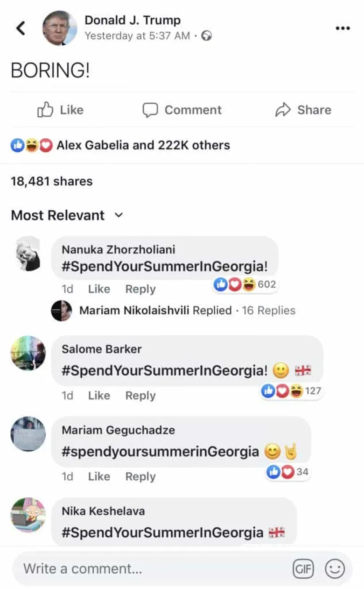Like Salome Barker's comment
The image size is (364, 589).
99,396
